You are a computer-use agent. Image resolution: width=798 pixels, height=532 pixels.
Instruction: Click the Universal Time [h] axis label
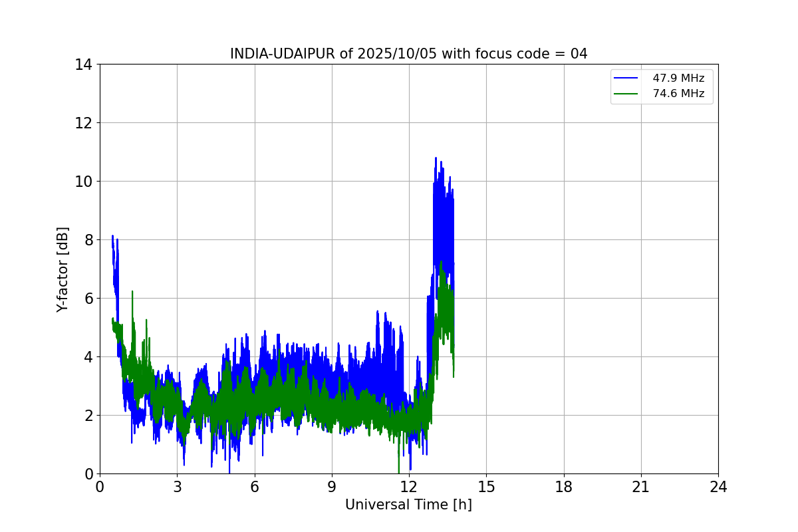click(x=408, y=505)
